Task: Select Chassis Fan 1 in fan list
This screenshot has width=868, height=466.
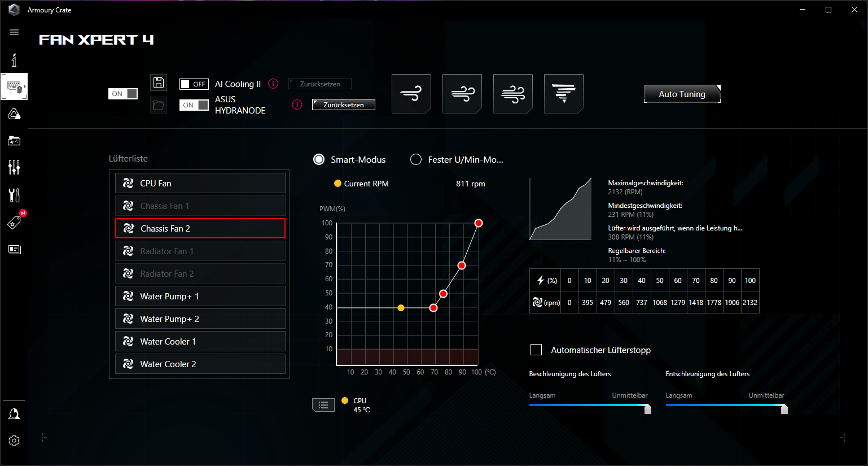Action: tap(200, 206)
